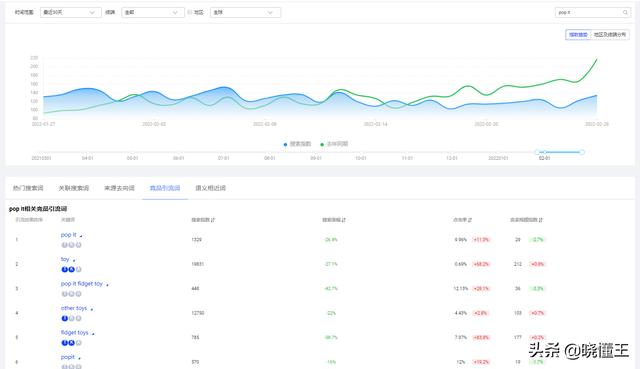Viewport: 640px width, 369px height.
Task: Toggle the green legend series in chart
Action: 334,144
